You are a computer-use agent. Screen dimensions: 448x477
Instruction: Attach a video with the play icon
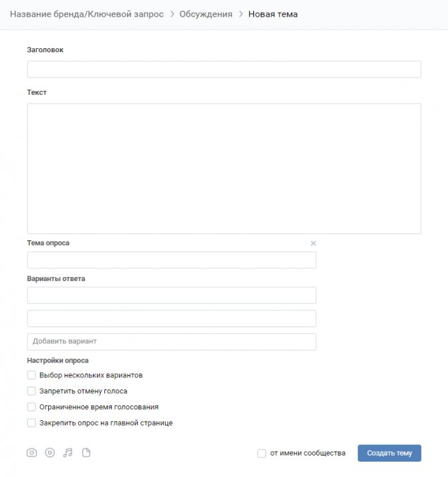point(50,453)
